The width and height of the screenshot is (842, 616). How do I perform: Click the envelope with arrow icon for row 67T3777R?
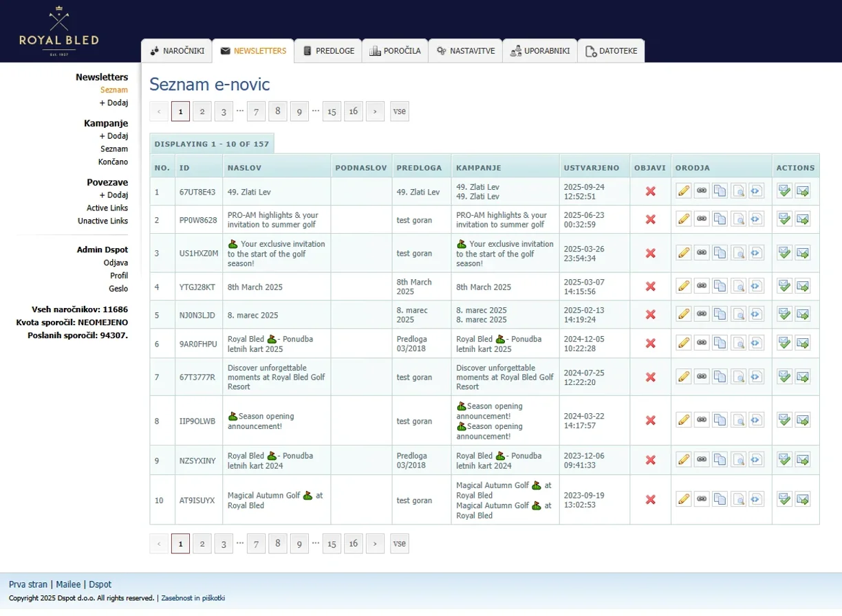[x=802, y=377]
